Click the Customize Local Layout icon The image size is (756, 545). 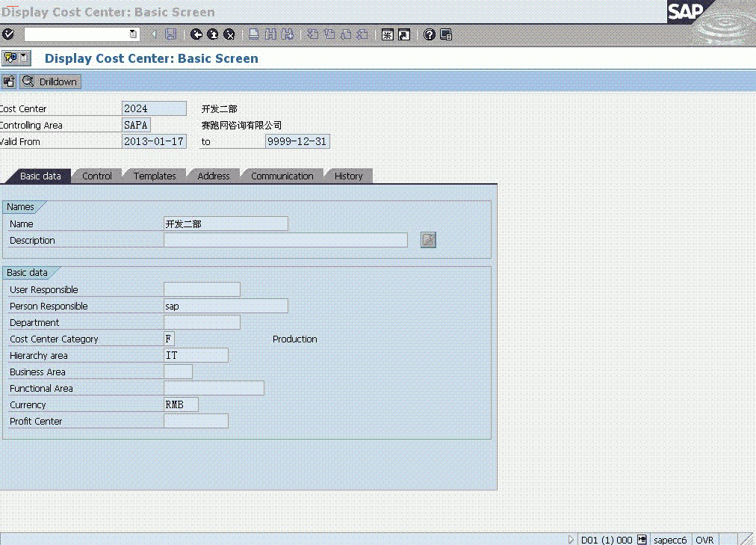[446, 34]
